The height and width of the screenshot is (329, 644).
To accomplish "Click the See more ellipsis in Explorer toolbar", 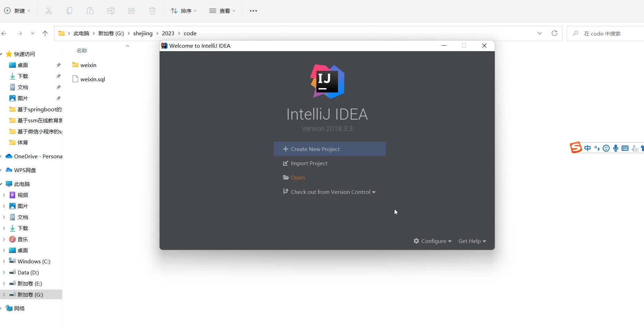I will click(x=253, y=11).
